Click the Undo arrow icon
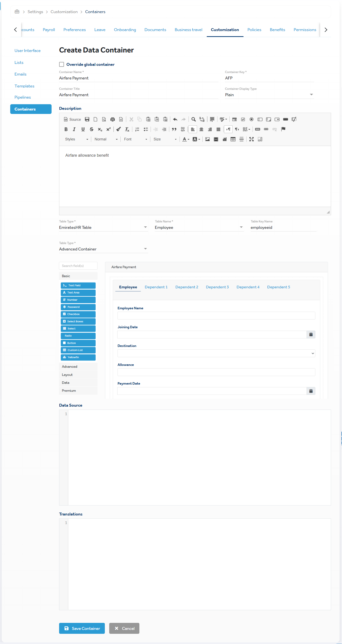 coord(175,119)
